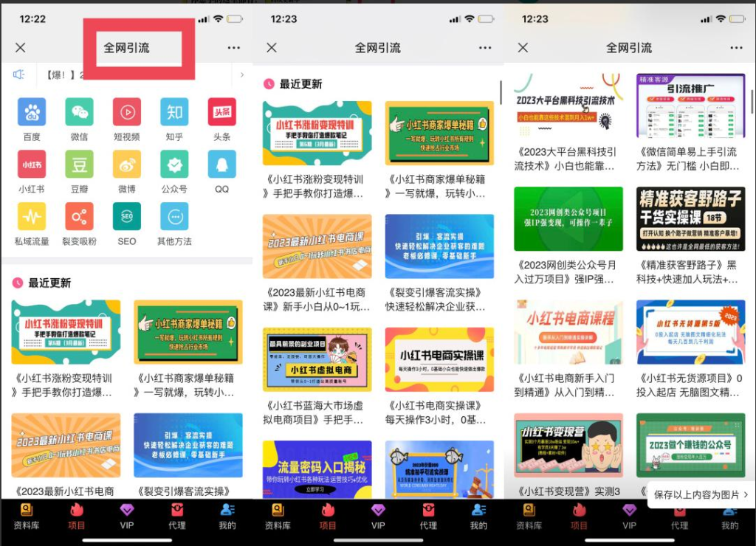Open the 知乎 category icon
Image resolution: width=756 pixels, height=546 pixels.
point(174,112)
